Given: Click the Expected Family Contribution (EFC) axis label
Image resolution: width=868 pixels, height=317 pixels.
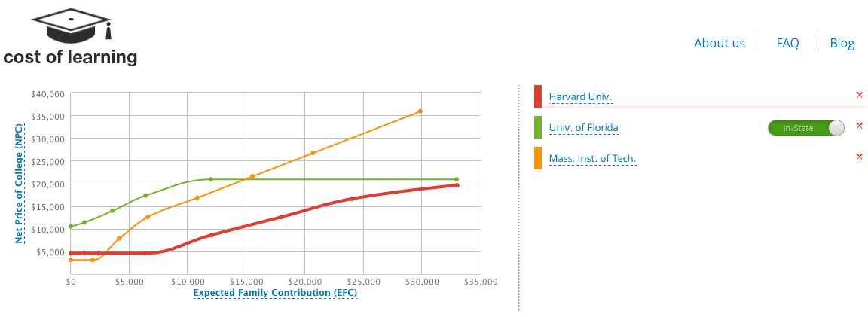Looking at the screenshot, I should pos(275,293).
